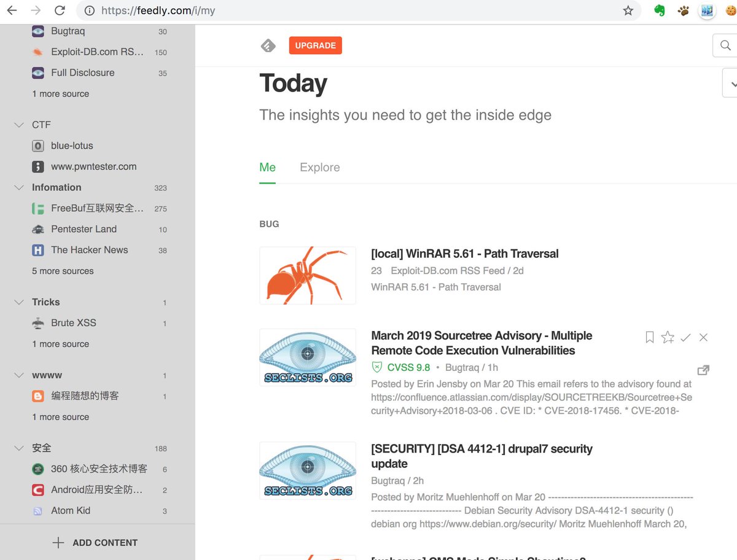
Task: Switch to the Me tab
Action: [x=267, y=168]
